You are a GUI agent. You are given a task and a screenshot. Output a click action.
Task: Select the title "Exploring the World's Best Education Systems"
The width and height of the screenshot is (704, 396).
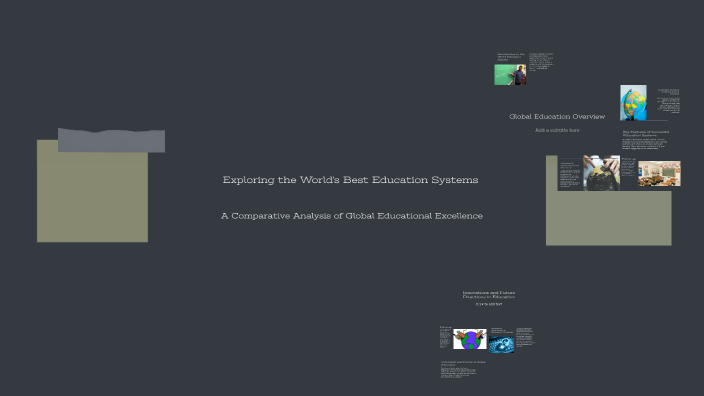coord(350,180)
